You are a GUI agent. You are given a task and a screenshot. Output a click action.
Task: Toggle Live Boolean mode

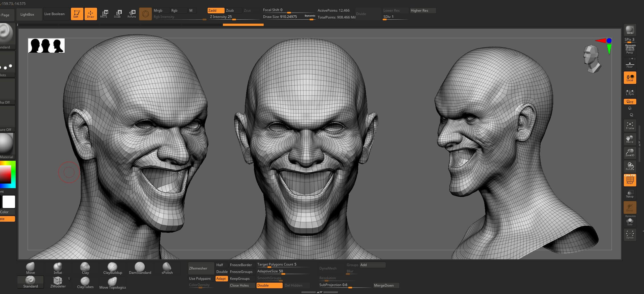tap(54, 14)
